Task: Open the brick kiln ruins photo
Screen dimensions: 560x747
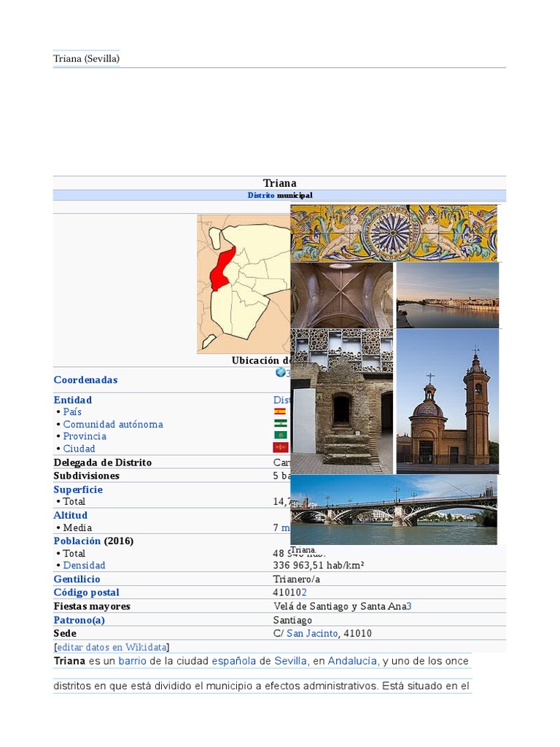Action: [x=342, y=402]
